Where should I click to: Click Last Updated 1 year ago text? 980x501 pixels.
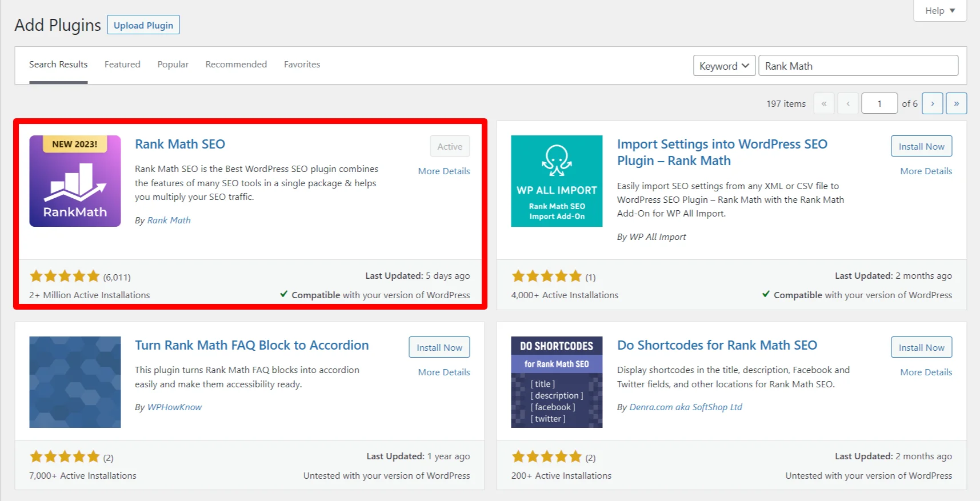418,456
